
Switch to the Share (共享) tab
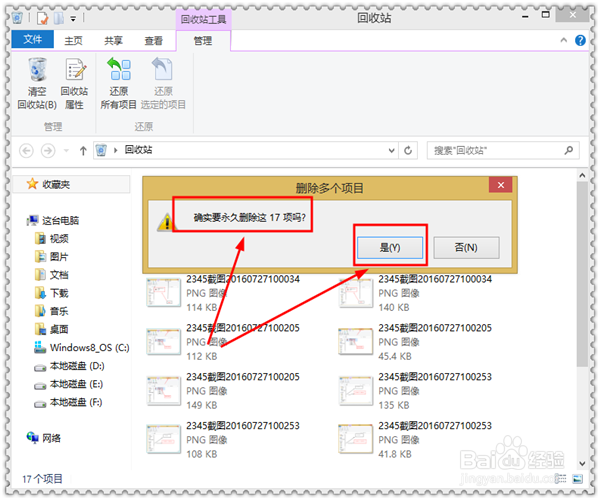[114, 41]
